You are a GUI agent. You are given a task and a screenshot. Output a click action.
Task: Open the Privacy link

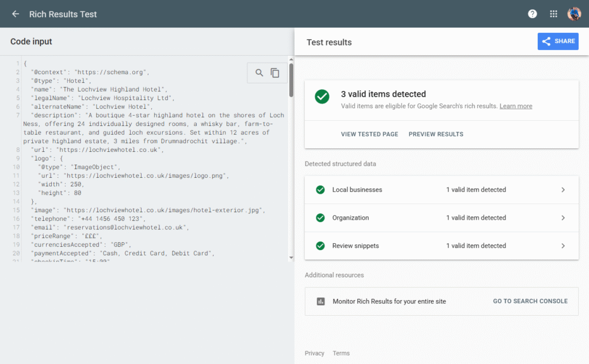pyautogui.click(x=315, y=353)
